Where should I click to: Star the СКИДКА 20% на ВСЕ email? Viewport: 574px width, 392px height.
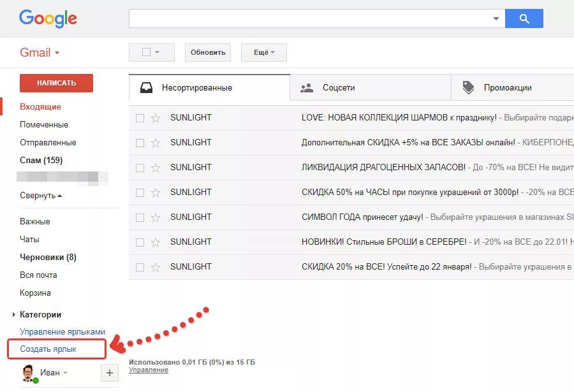point(156,267)
